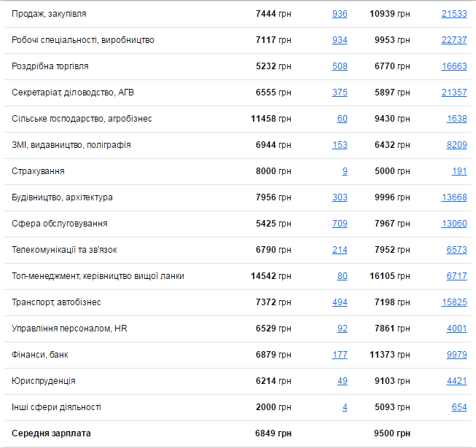Click the 21533 link for Продаж, закупівля
This screenshot has height=448, width=476.
(453, 14)
